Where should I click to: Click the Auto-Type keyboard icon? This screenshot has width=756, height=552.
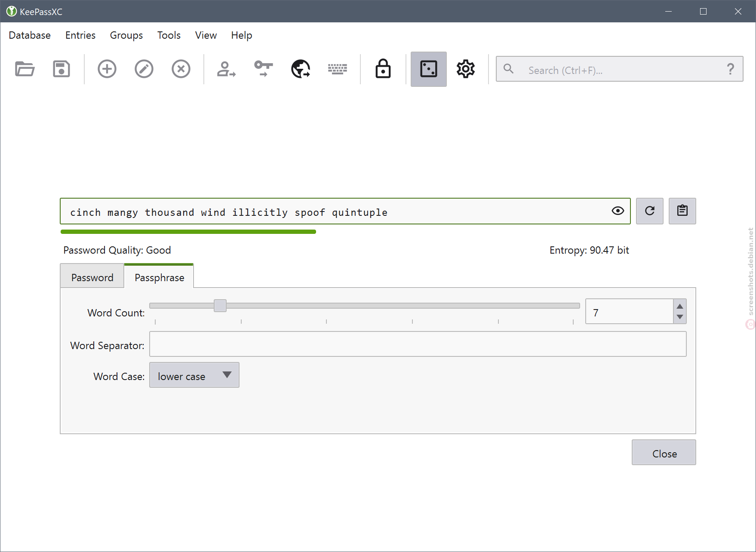(338, 69)
